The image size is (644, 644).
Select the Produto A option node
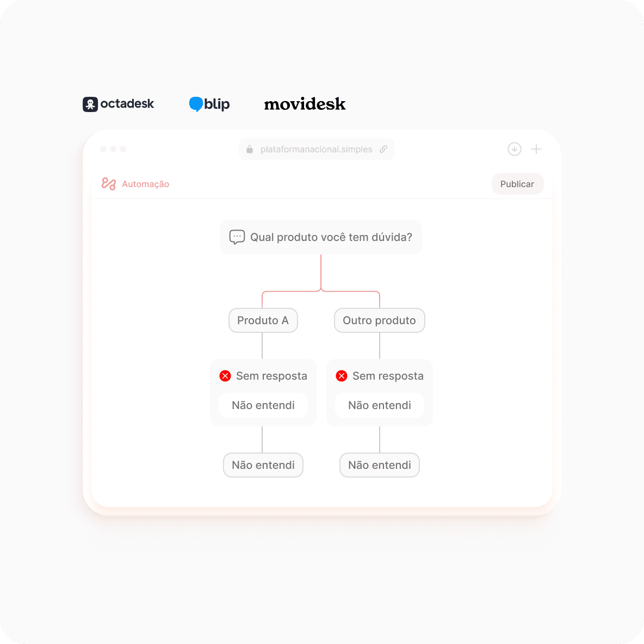(x=263, y=320)
